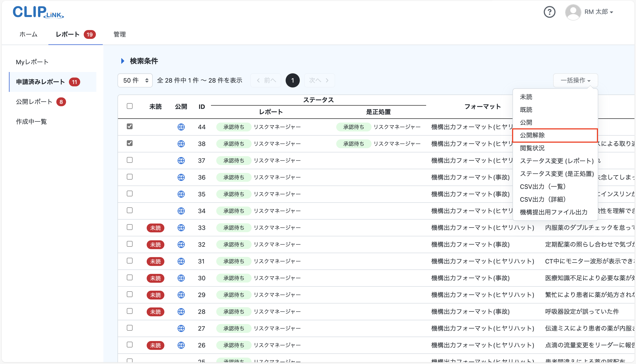The image size is (636, 364).
Task: Click the globe icon for report 26
Action: click(x=181, y=345)
